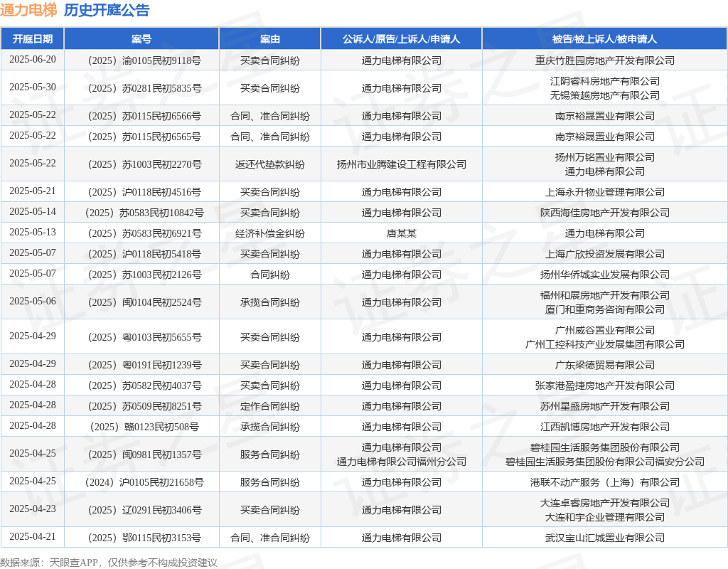Click defendant 江西凯博房地产开发有限公司
728x569 pixels.
[x=604, y=427]
